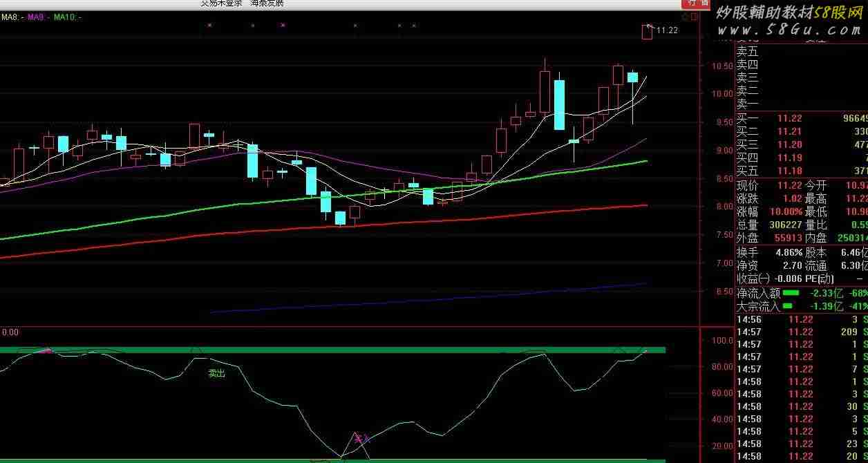This screenshot has height=463, width=868.
Task: Select the 14:58 trade row with volume 20
Action: click(x=801, y=456)
